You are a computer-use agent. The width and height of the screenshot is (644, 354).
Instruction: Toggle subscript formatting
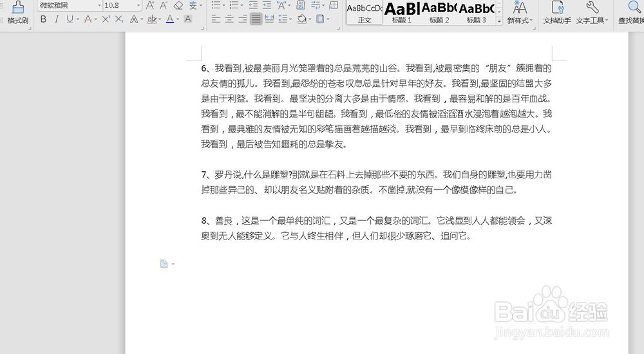[119, 19]
